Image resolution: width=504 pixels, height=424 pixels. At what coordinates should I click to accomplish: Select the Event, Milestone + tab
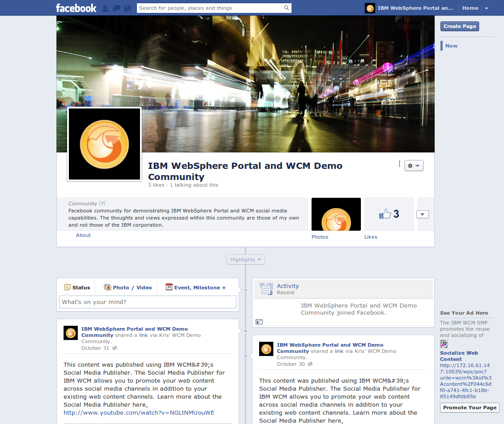pos(196,288)
